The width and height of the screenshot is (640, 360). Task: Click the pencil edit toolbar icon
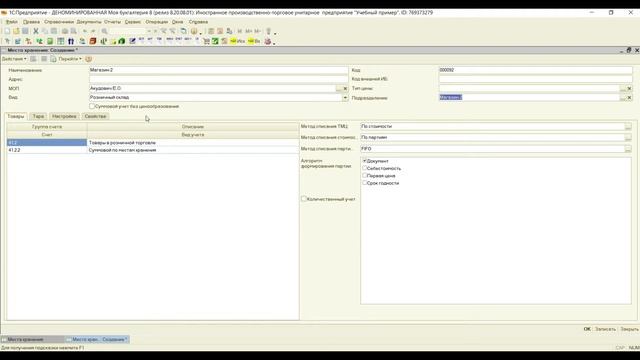click(x=132, y=41)
